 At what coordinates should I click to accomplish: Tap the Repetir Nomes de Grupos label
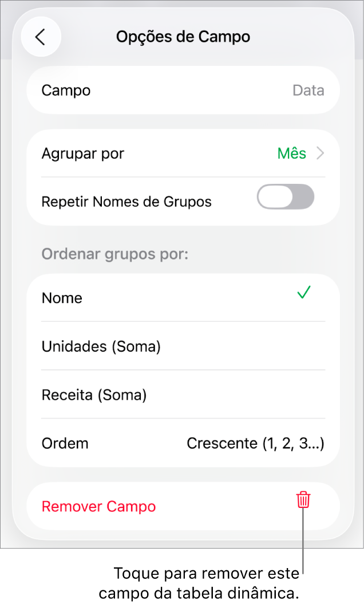(x=126, y=201)
